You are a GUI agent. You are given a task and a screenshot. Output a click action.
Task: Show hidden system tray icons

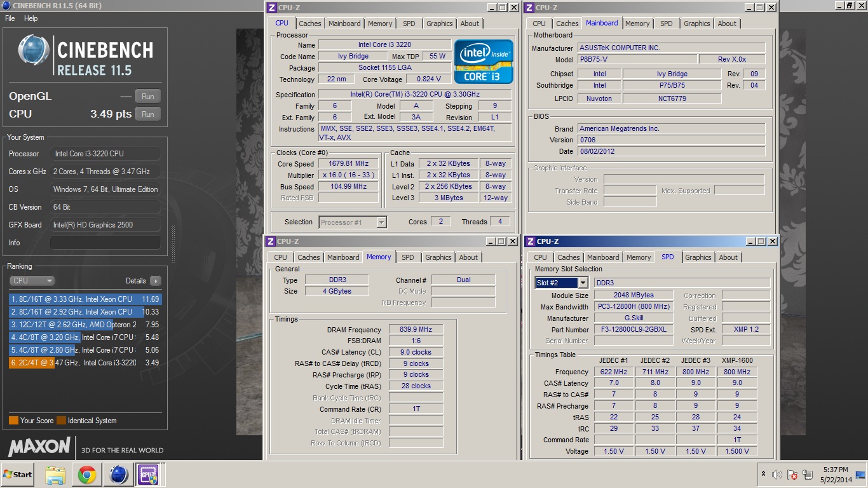763,475
